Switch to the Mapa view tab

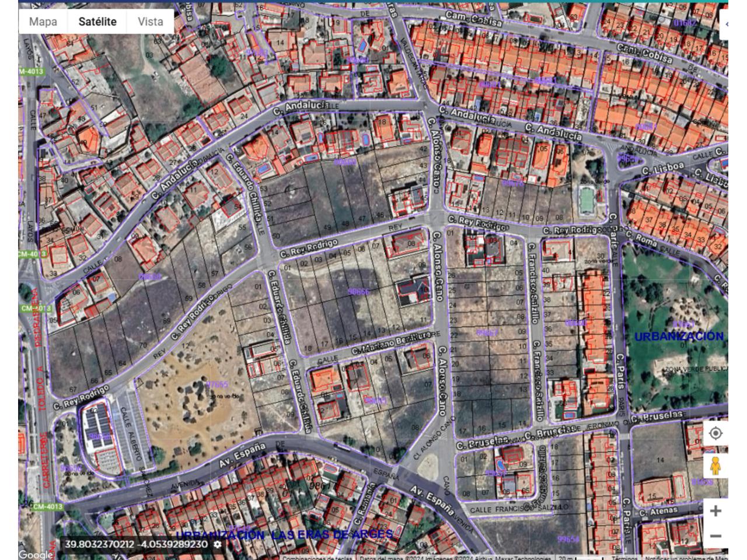click(x=43, y=22)
